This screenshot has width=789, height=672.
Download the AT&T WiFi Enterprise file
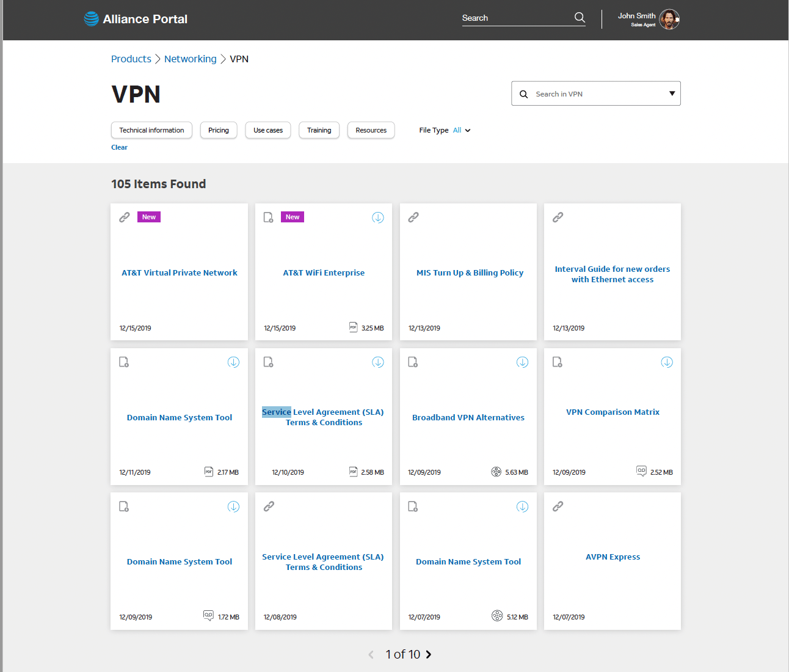[x=378, y=217]
